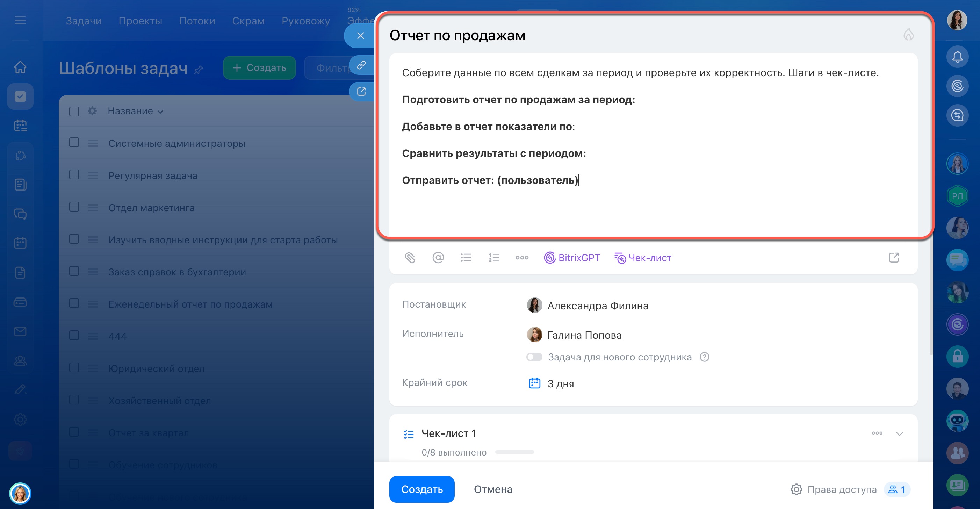Open Чек-лист 1 three-dot options menu
This screenshot has width=980, height=509.
click(877, 433)
